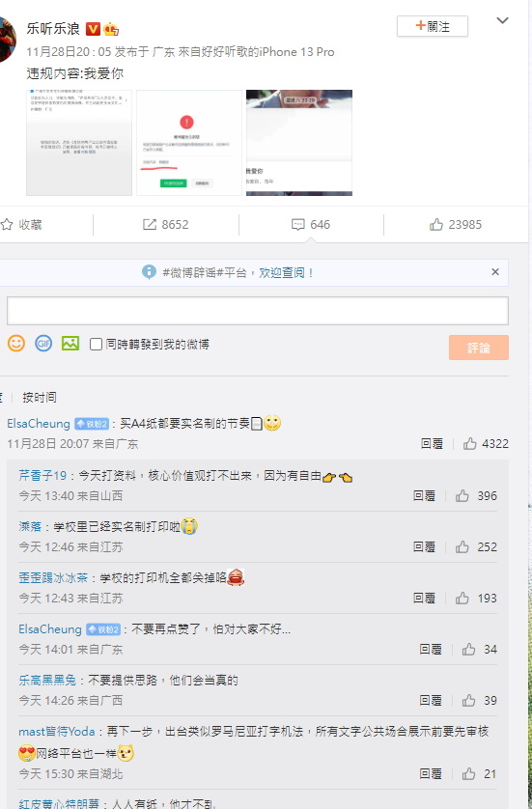532x809 pixels.
Task: Like 芹香子19's reply with 396 likes
Action: [x=476, y=496]
